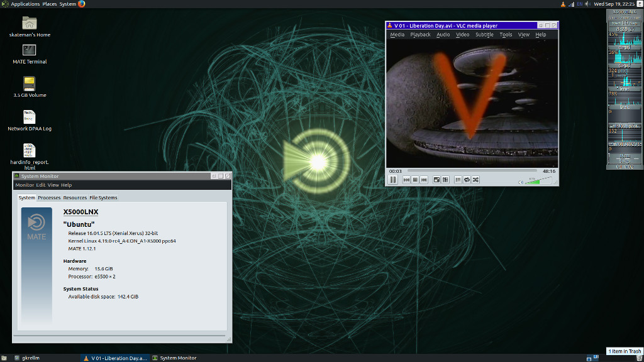Screen dimensions: 644x362
Task: Click the gkrellm Mem meter
Action: tap(625, 156)
